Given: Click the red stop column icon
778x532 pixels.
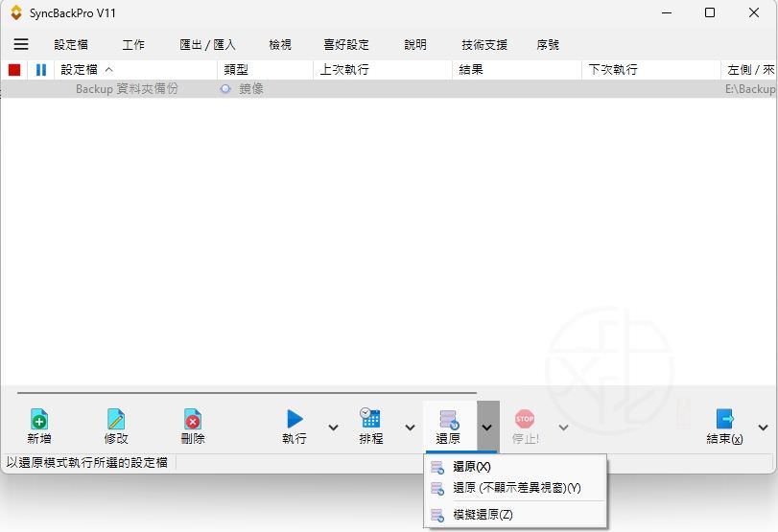Looking at the screenshot, I should [x=14, y=70].
